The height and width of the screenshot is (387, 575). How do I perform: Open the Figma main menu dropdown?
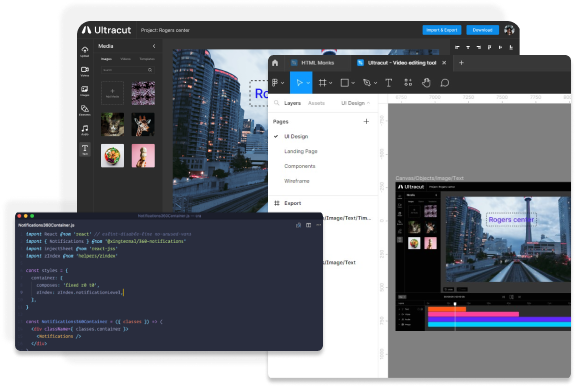278,83
